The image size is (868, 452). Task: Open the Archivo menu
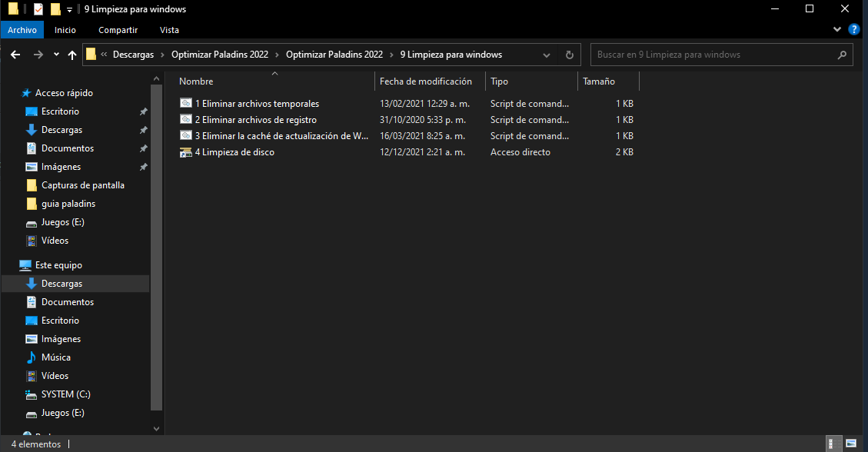coord(22,30)
